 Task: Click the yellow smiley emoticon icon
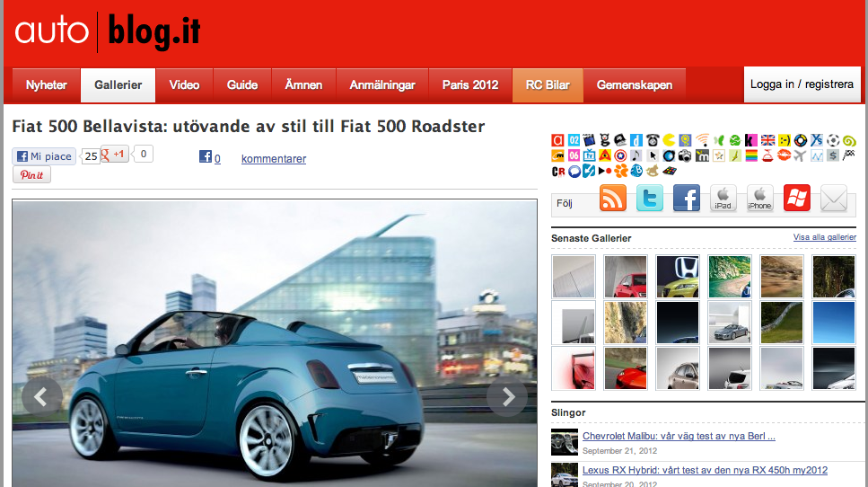(785, 140)
